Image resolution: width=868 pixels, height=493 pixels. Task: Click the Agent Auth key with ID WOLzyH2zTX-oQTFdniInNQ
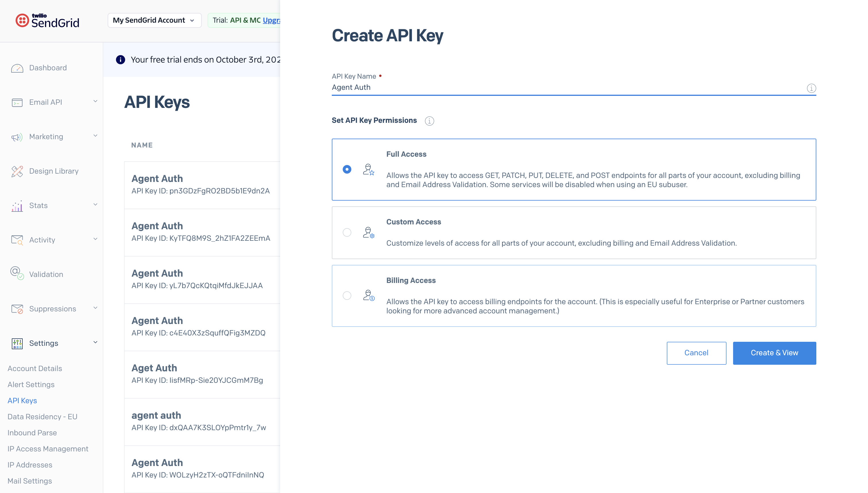point(202,469)
